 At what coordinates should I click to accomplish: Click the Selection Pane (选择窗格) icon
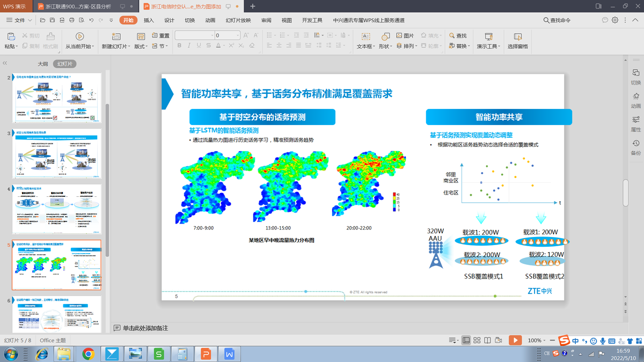(517, 36)
